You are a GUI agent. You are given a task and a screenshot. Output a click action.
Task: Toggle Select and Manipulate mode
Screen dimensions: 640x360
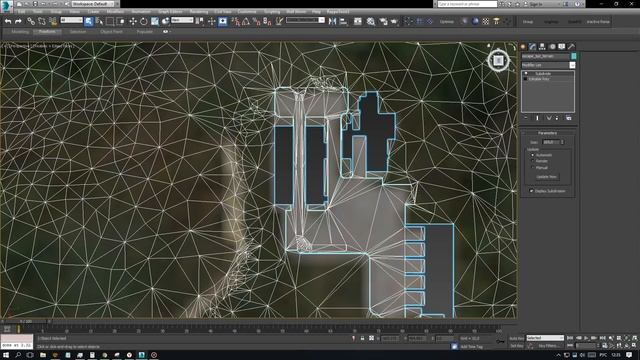coord(211,21)
